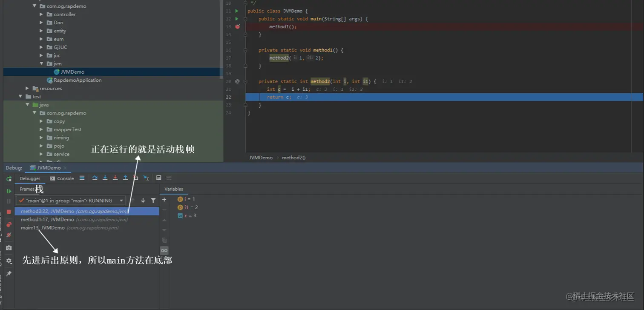This screenshot has width=644, height=310.
Task: Open the Evaluate Expression calculator
Action: click(159, 178)
